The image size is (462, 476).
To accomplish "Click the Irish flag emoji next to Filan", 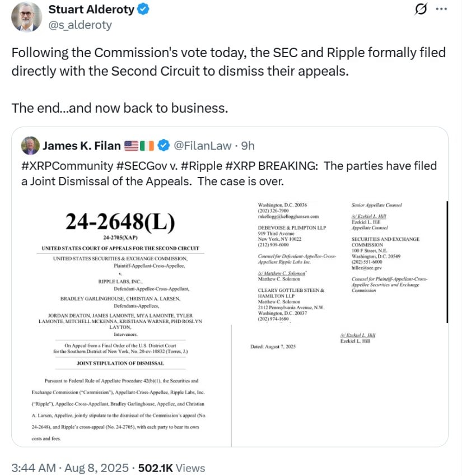I will (147, 146).
